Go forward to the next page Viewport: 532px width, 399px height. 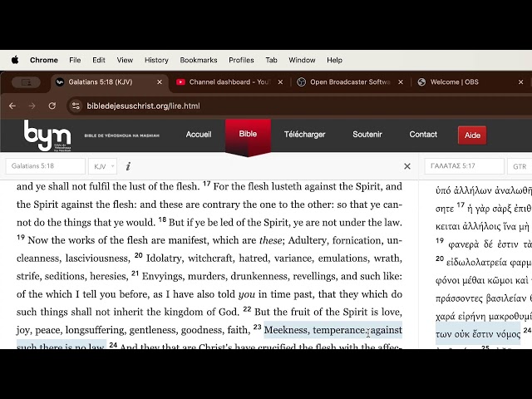(x=32, y=106)
